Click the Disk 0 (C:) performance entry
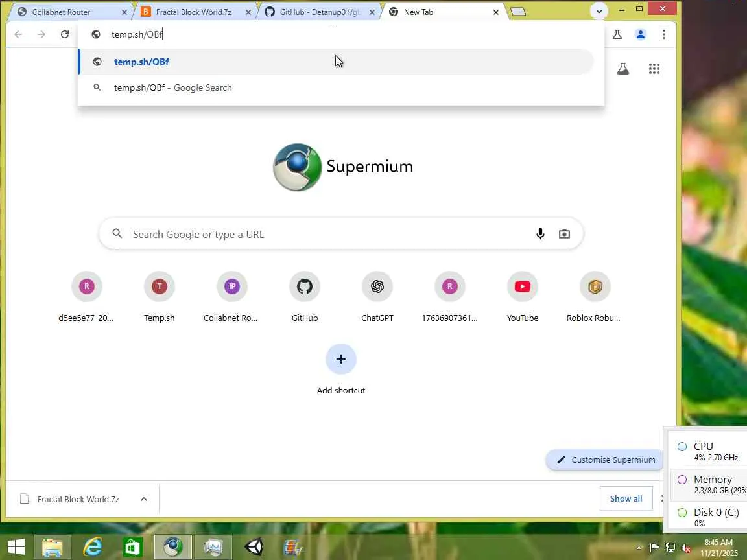The height and width of the screenshot is (560, 747). tap(708, 517)
